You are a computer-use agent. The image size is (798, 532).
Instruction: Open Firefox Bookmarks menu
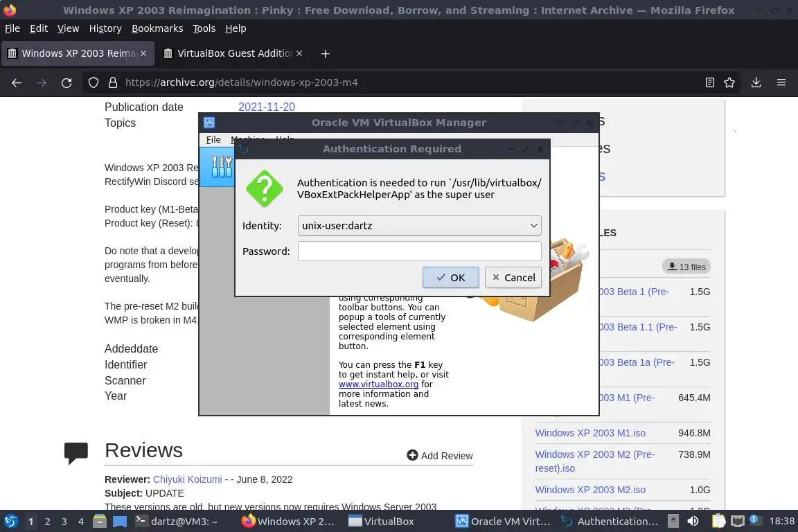pyautogui.click(x=157, y=28)
